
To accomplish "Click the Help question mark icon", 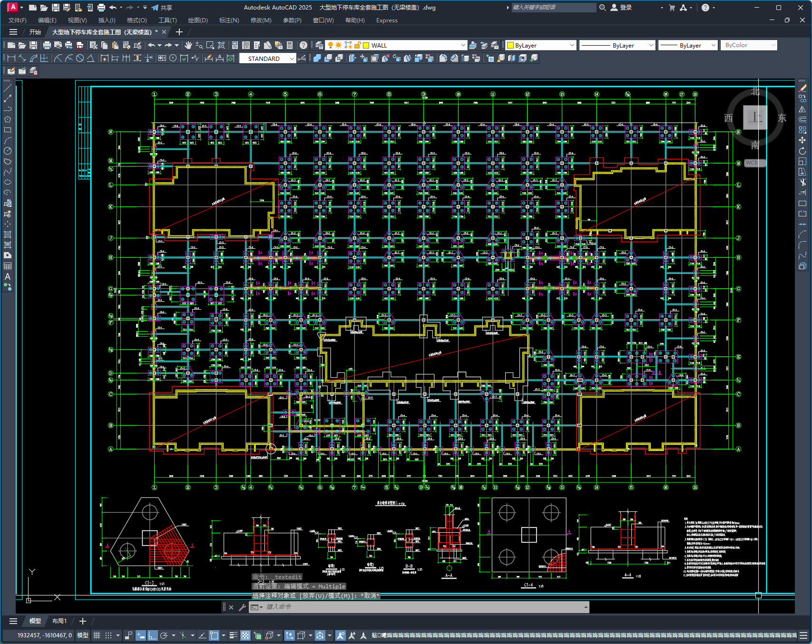I will [303, 45].
